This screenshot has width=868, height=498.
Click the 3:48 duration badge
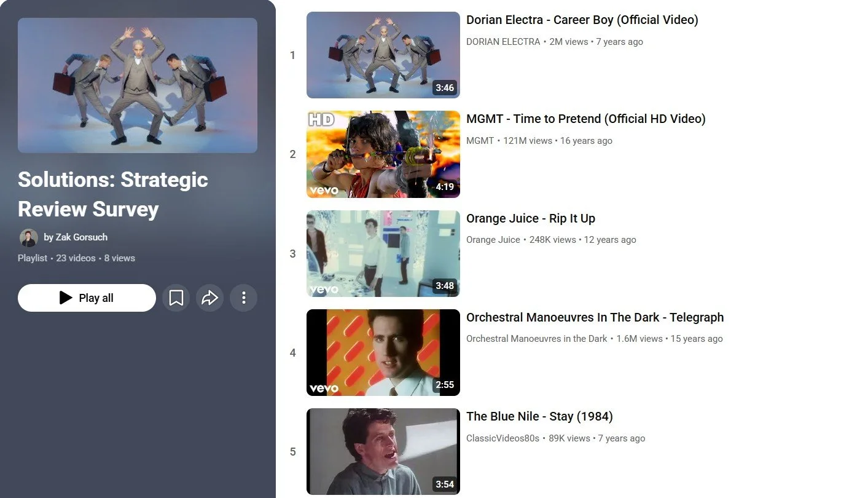pyautogui.click(x=445, y=286)
